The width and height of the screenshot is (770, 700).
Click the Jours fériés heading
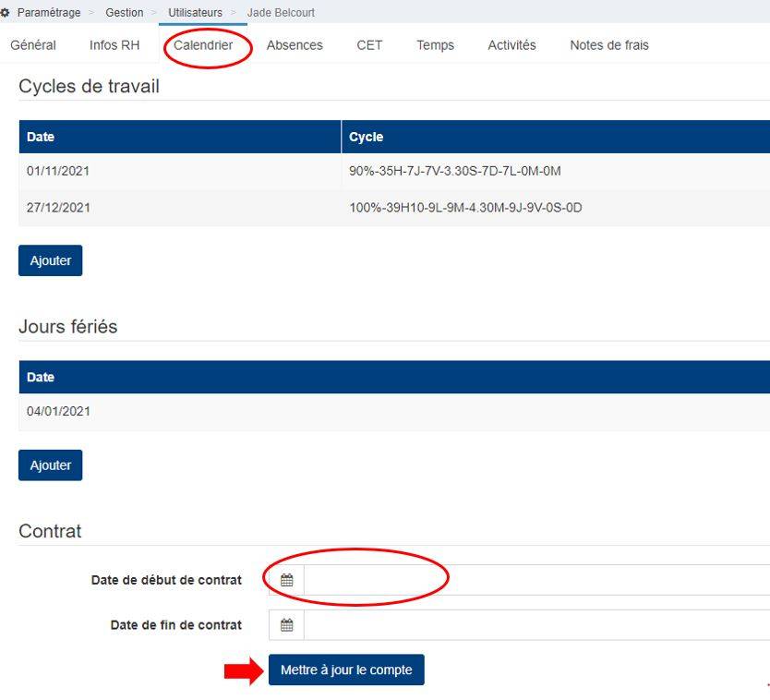point(67,326)
